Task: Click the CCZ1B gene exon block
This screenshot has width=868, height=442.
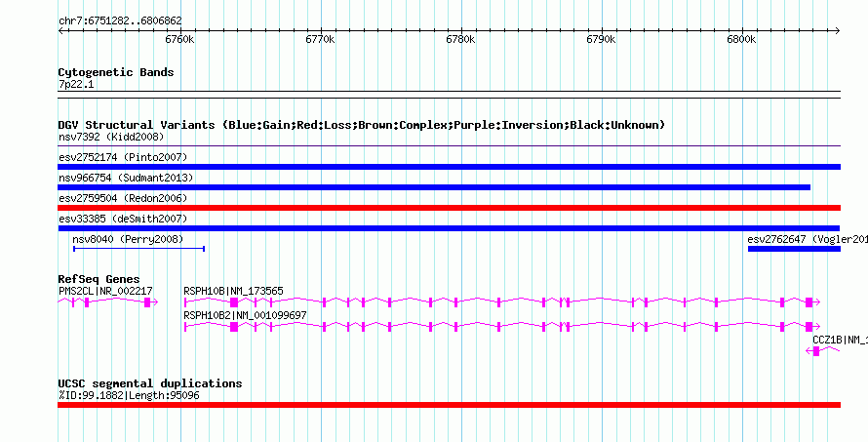Action: click(x=816, y=350)
